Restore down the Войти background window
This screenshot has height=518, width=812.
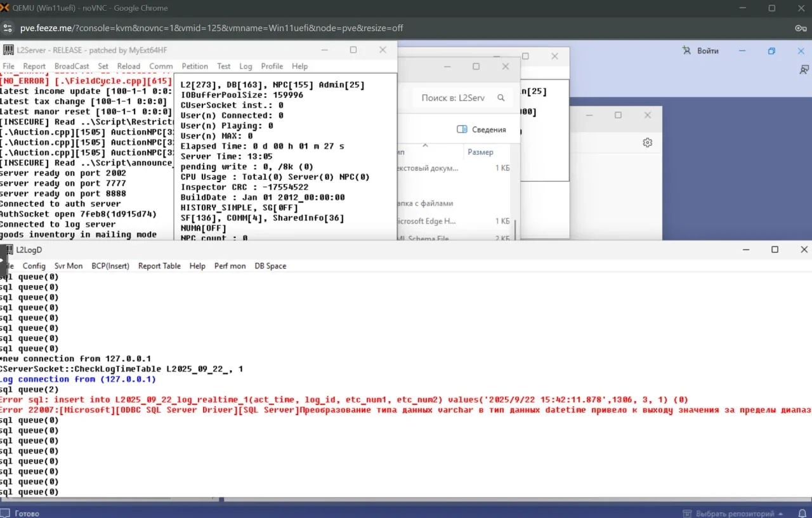(x=771, y=51)
